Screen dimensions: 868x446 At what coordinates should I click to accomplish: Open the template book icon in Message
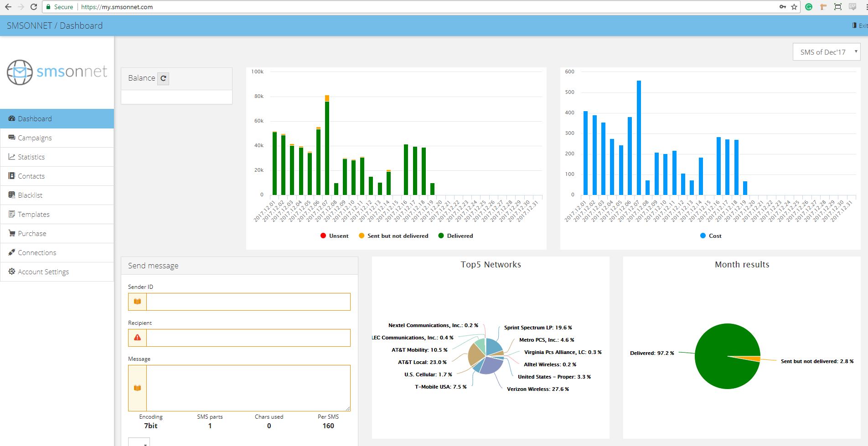[x=137, y=388]
